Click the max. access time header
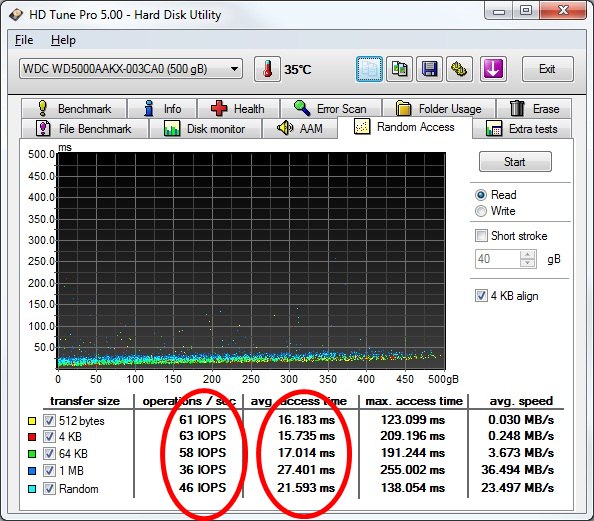 coord(414,401)
